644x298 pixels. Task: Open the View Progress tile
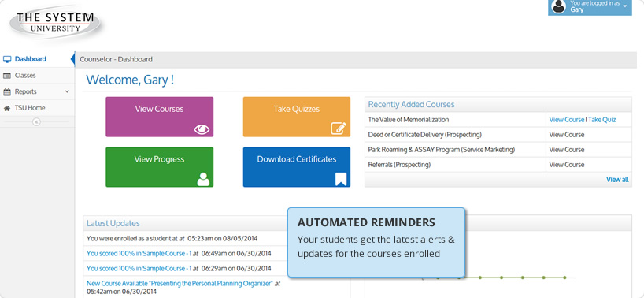159,167
